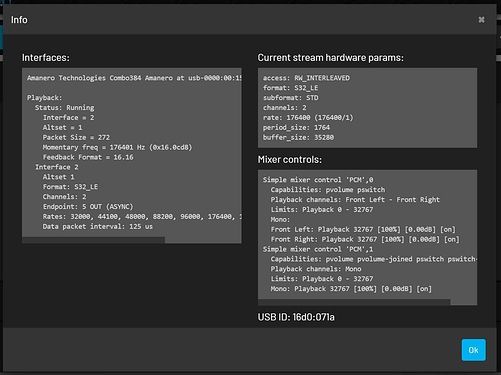The image size is (501, 375).
Task: Click the 'period_size: 1764' line
Action: coord(296,127)
